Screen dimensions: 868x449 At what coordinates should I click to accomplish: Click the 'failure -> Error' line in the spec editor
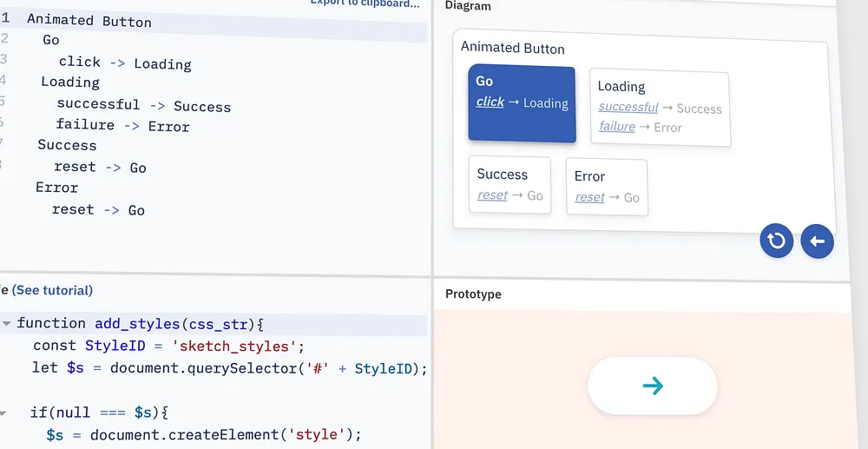pos(122,126)
